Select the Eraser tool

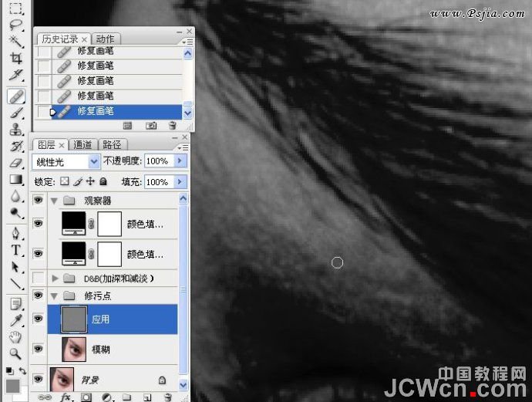click(x=16, y=163)
